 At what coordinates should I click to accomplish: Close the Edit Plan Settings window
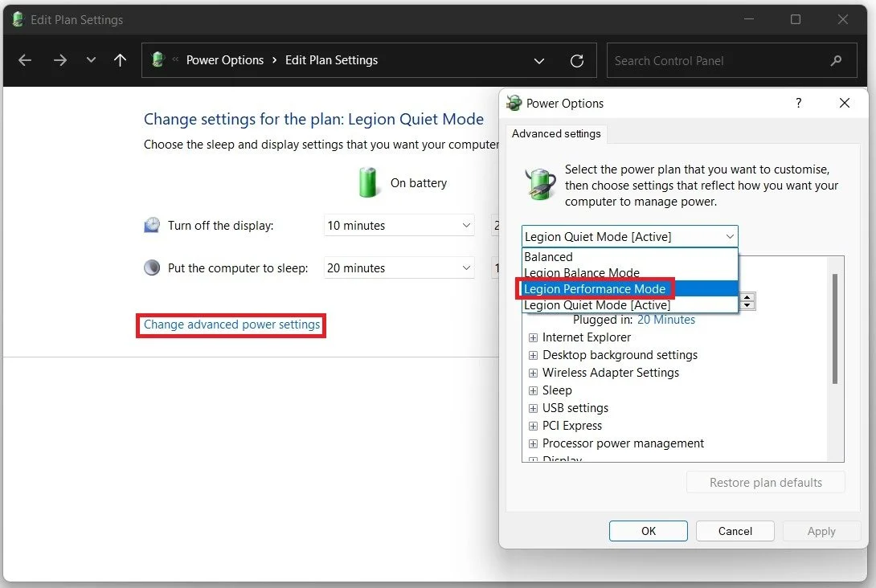[842, 19]
